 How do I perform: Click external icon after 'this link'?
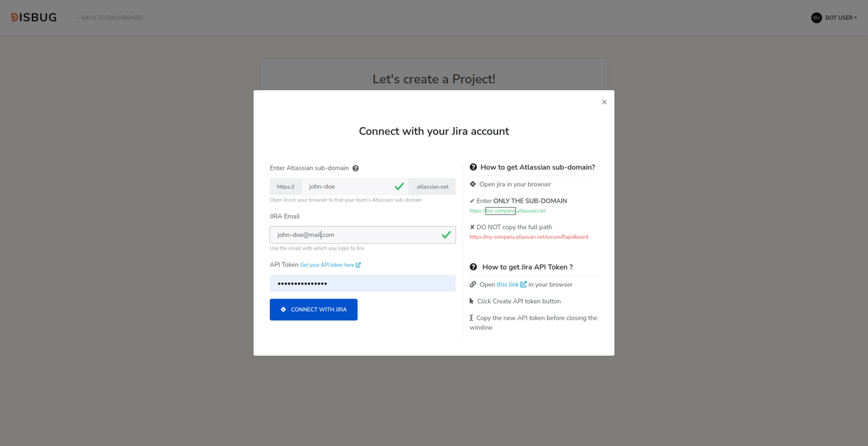[x=524, y=285]
